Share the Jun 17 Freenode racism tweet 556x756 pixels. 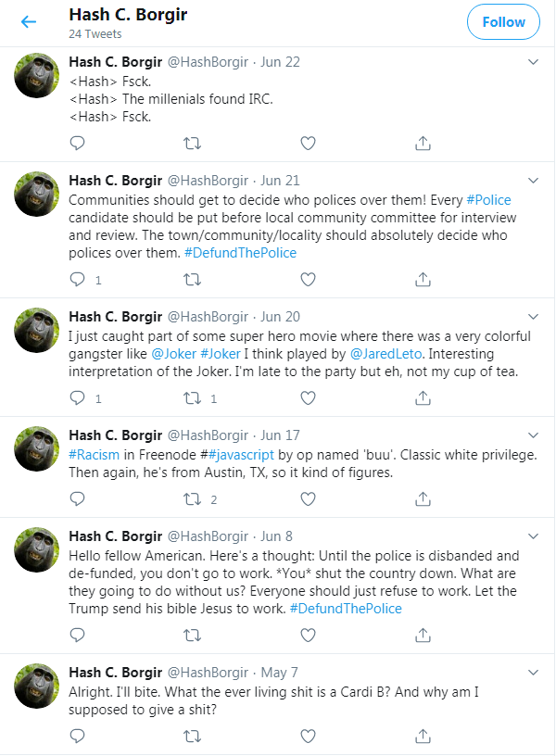coord(423,498)
